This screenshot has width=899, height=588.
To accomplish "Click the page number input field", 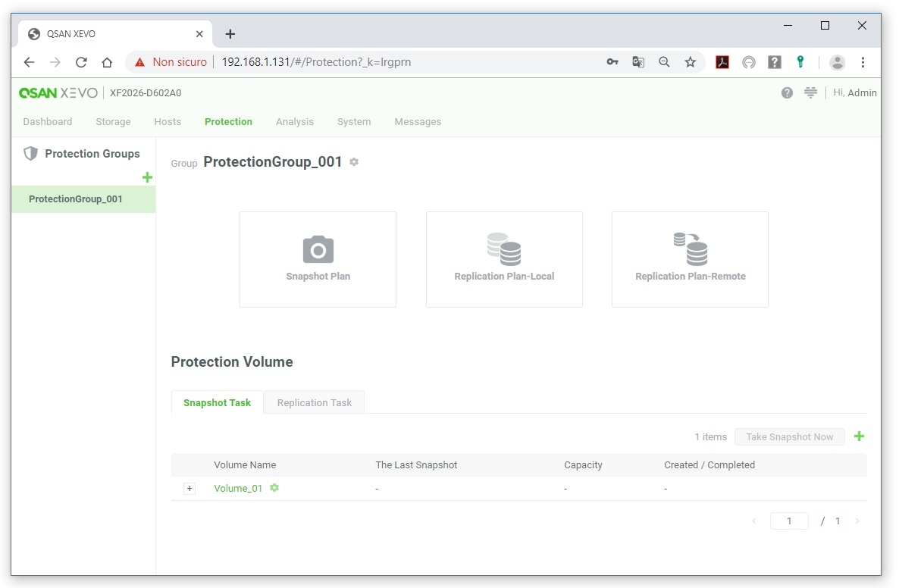I will 788,521.
